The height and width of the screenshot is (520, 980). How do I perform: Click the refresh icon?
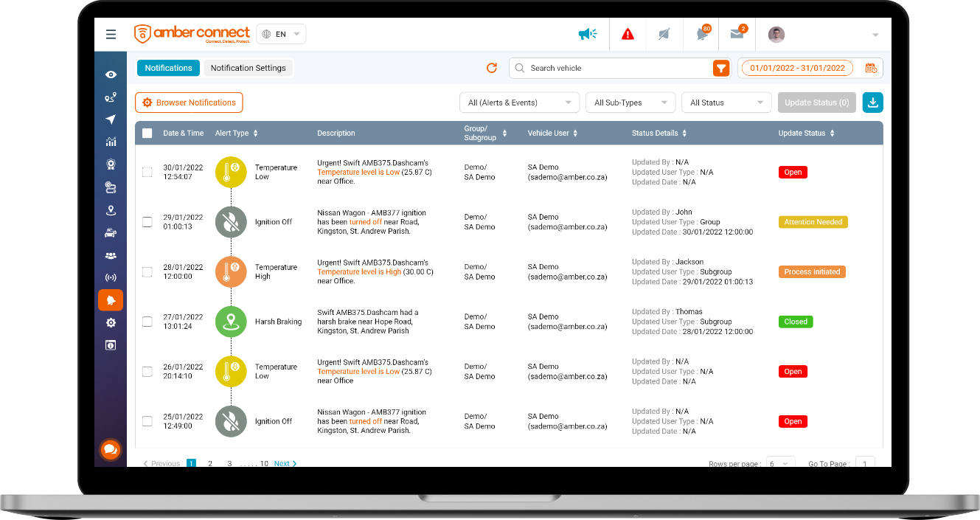[492, 68]
